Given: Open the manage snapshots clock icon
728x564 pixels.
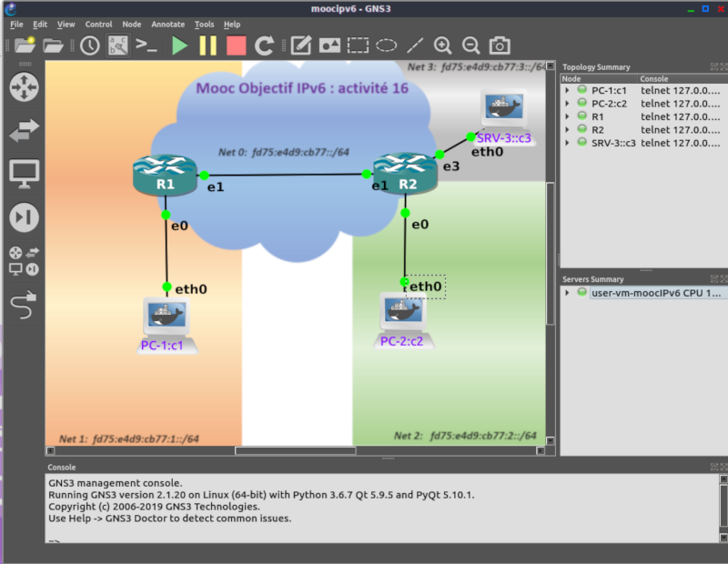Looking at the screenshot, I should pyautogui.click(x=89, y=45).
